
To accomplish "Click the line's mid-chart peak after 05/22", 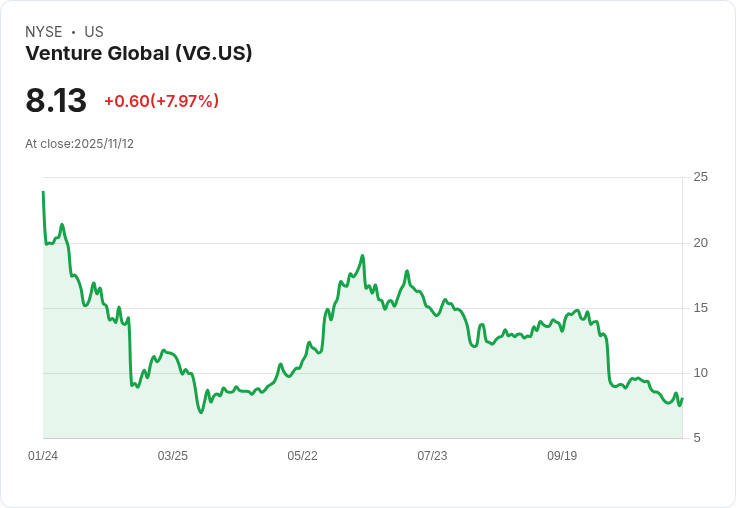I will tap(362, 256).
